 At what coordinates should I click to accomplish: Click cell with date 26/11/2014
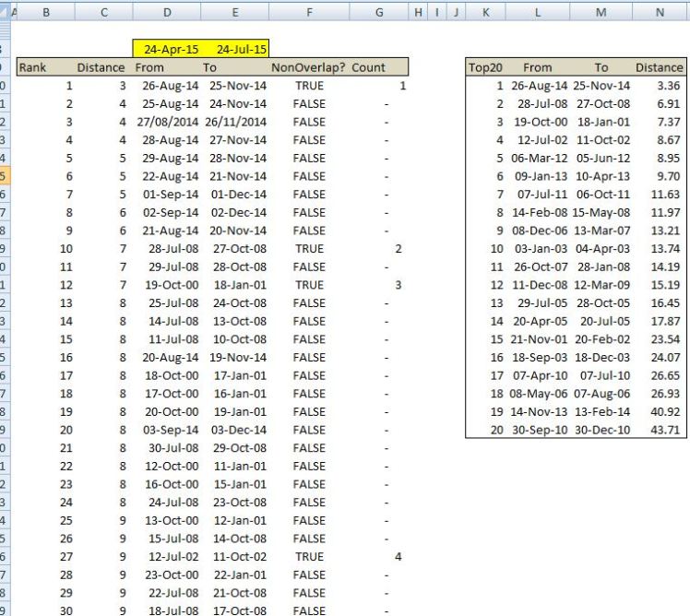(236, 122)
